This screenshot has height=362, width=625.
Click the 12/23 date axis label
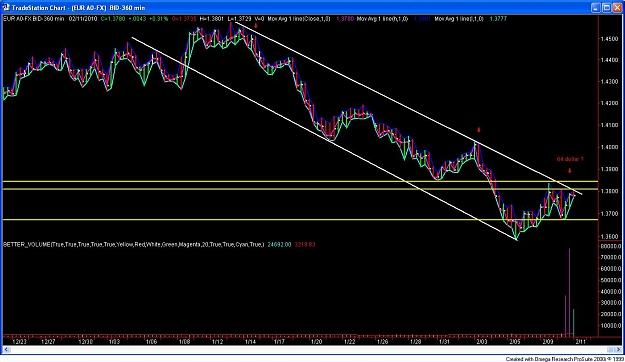[20, 342]
